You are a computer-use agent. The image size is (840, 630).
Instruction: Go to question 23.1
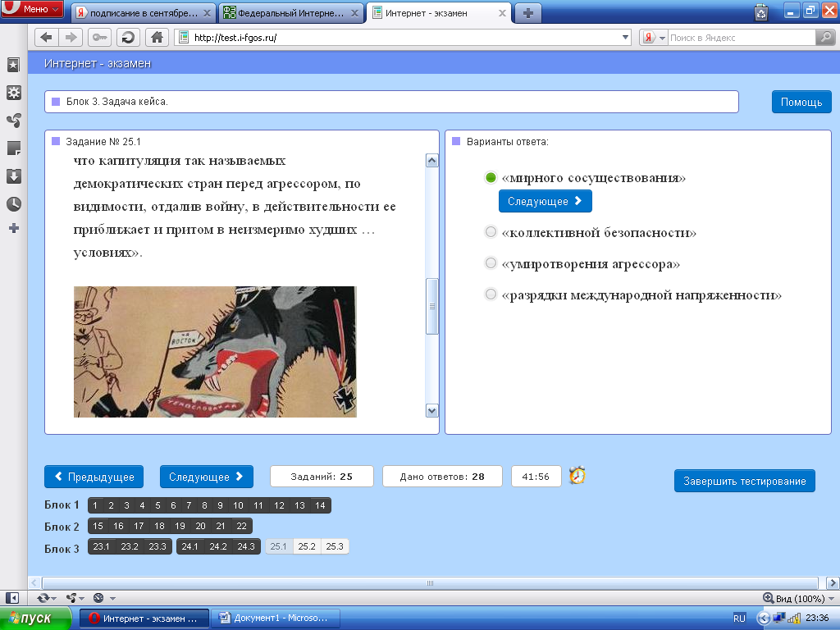click(x=101, y=546)
